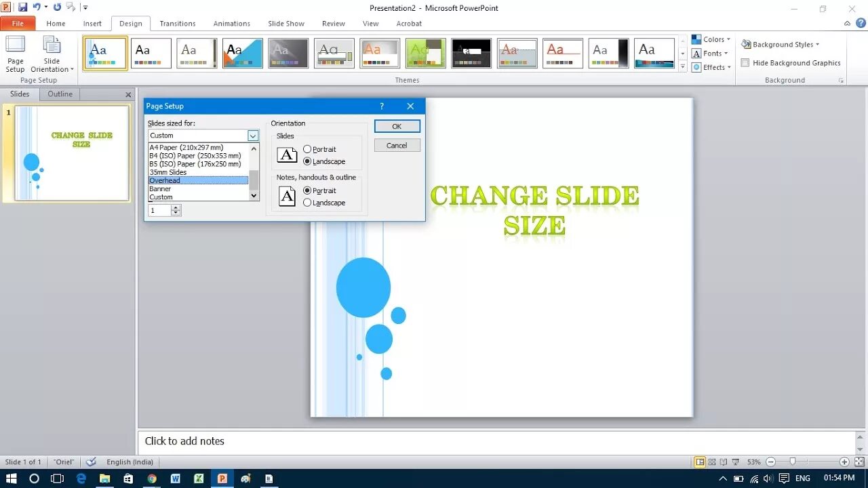
Task: Open the File tab
Action: tap(18, 24)
